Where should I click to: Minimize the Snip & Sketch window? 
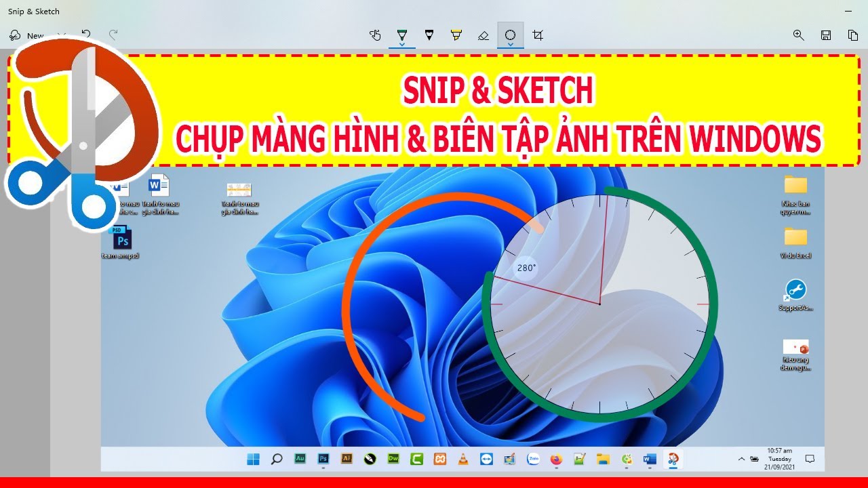click(x=848, y=12)
